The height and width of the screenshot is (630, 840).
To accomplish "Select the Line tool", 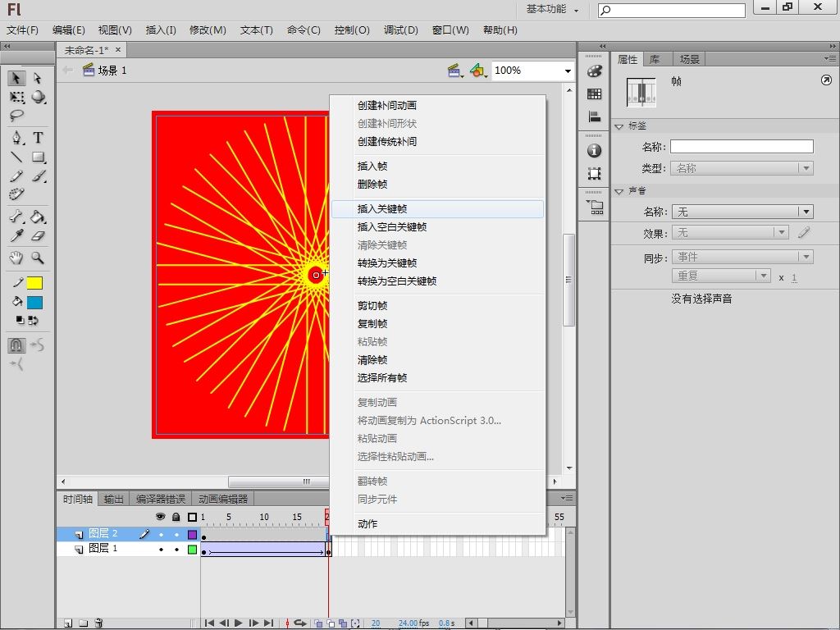I will coord(16,157).
